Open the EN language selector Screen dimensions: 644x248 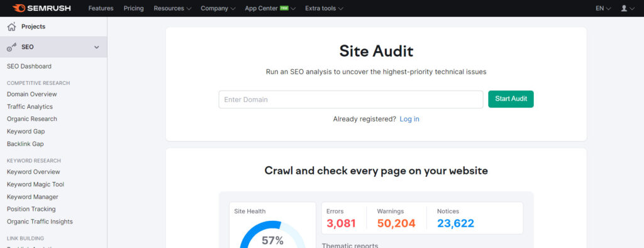pos(603,8)
